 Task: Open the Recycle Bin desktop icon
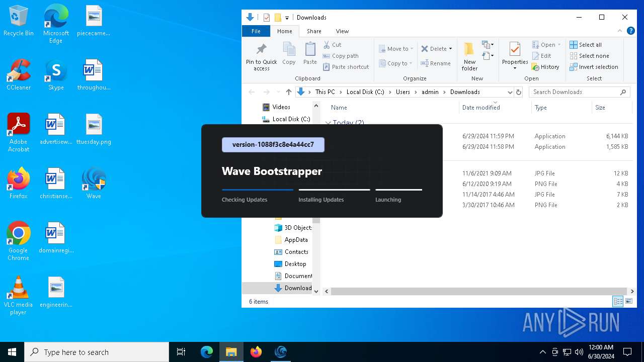(19, 21)
